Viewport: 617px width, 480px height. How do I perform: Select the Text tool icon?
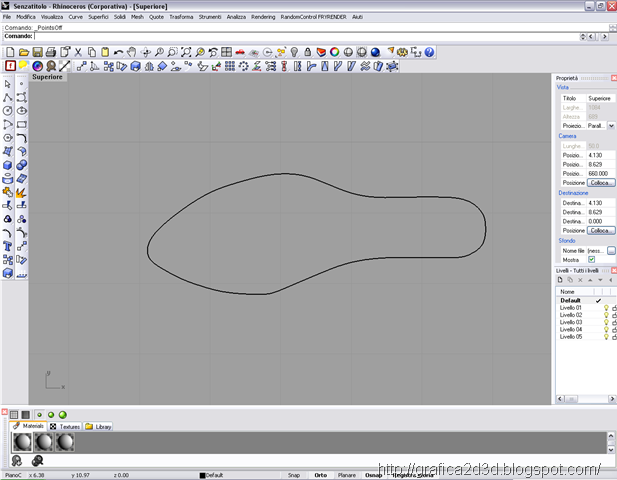click(7, 247)
